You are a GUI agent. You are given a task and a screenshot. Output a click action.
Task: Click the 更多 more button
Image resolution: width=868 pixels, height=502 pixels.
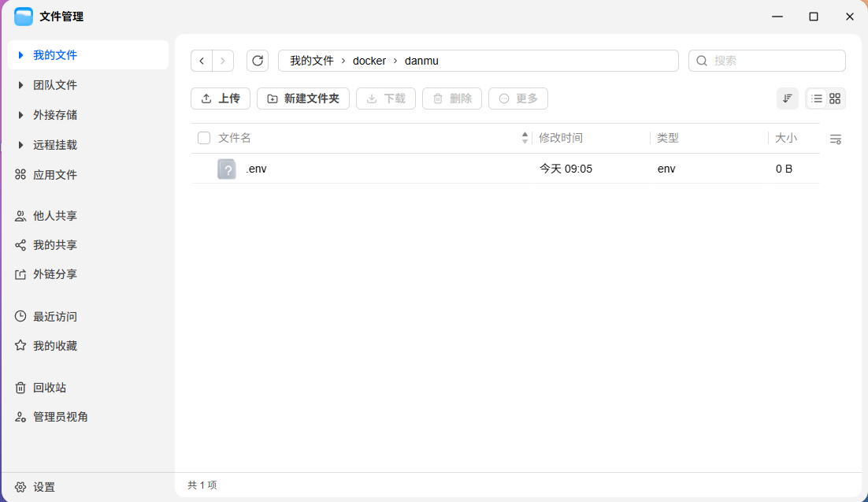pos(518,99)
